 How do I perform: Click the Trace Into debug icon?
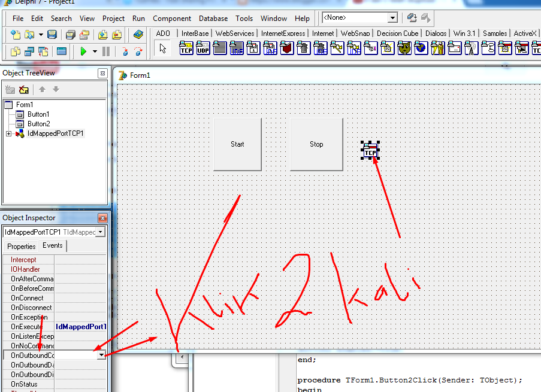coord(125,51)
